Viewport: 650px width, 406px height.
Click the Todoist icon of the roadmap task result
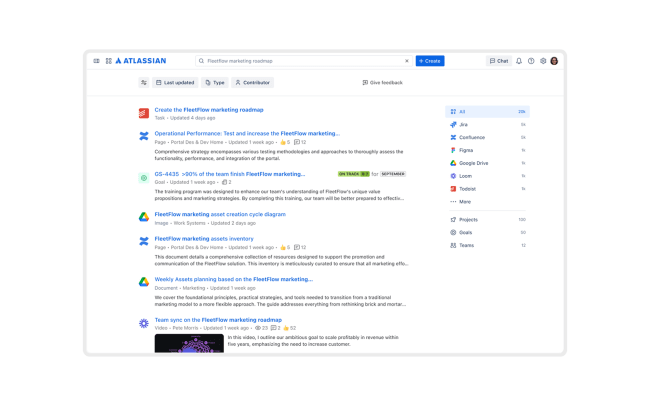point(144,113)
